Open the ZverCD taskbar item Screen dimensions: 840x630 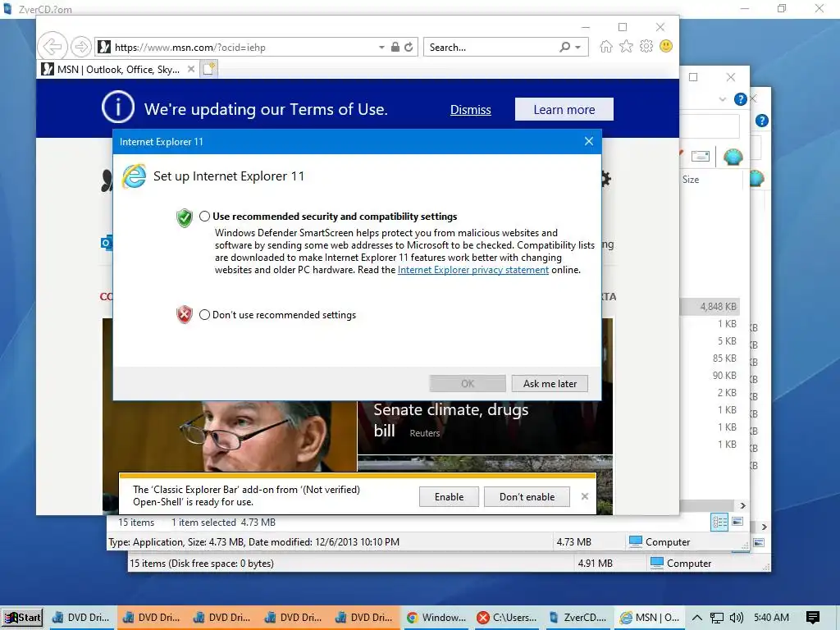(x=577, y=618)
